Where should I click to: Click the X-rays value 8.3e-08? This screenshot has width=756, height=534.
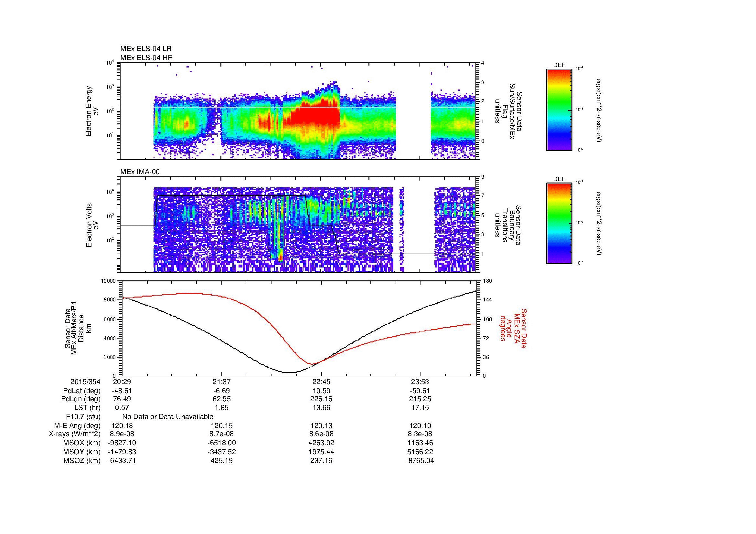tap(420, 434)
